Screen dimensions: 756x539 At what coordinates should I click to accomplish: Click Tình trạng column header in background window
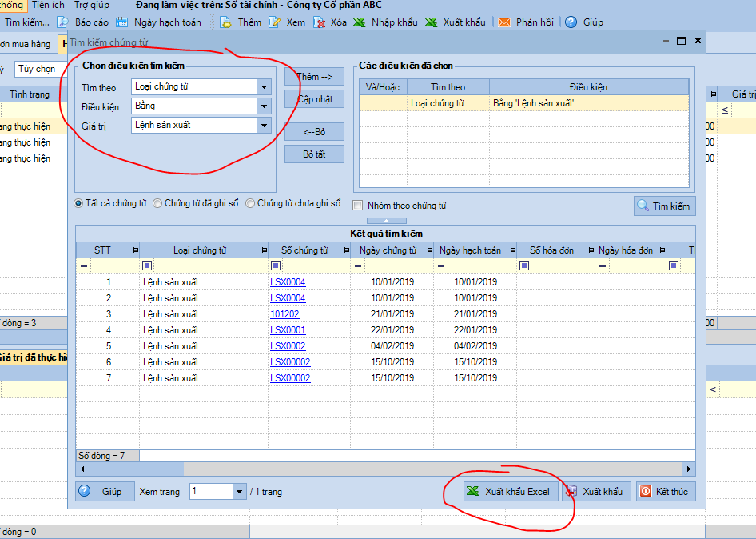[30, 94]
